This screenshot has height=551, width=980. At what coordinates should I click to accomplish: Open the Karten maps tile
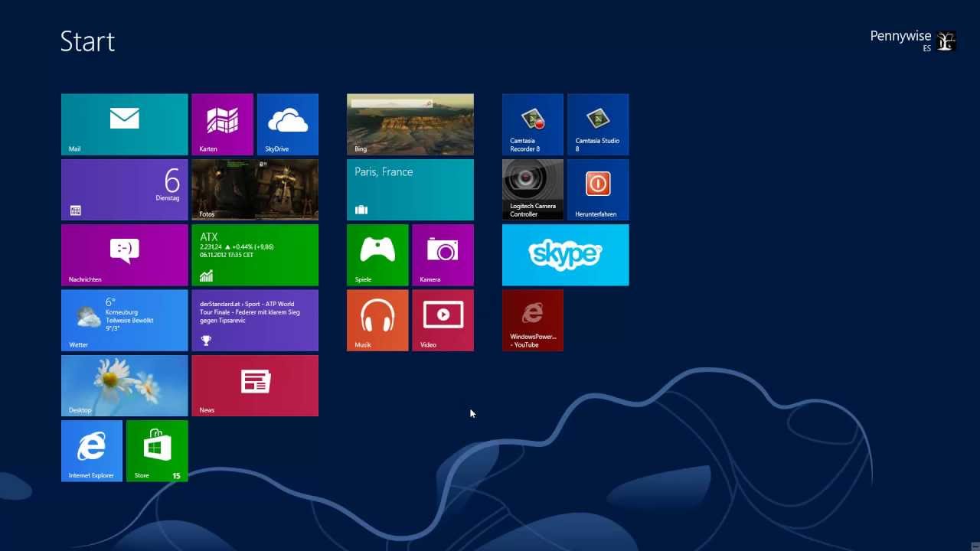click(222, 125)
